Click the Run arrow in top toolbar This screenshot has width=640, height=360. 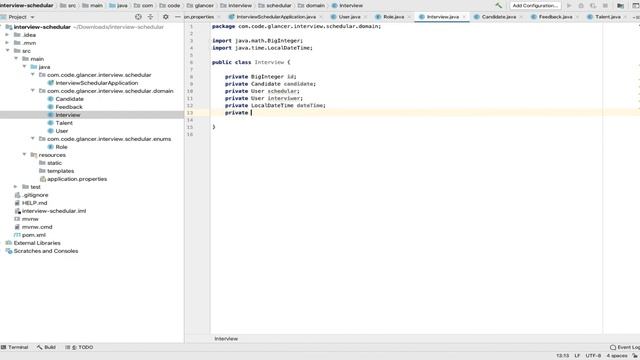569,6
